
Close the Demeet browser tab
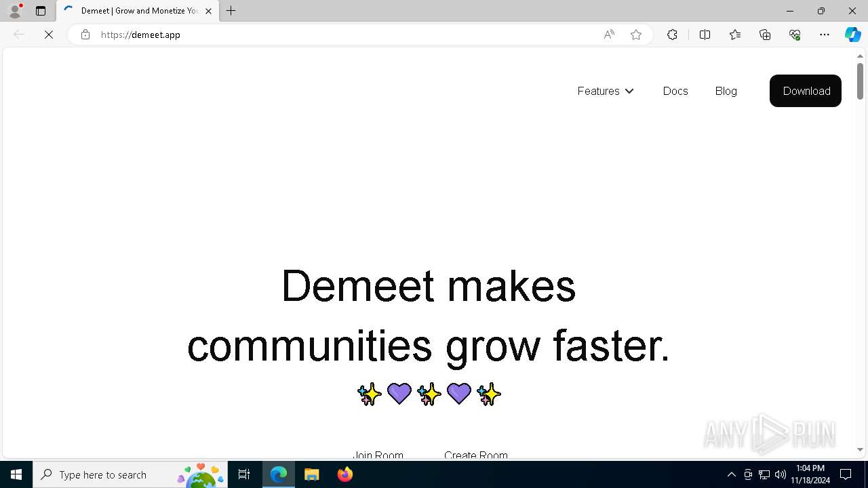point(208,11)
